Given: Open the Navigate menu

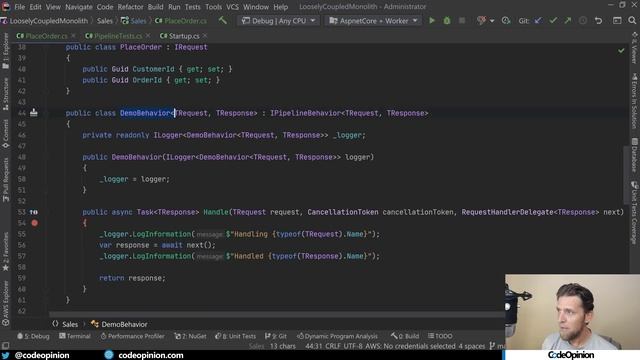Looking at the screenshot, I should pyautogui.click(x=79, y=7).
